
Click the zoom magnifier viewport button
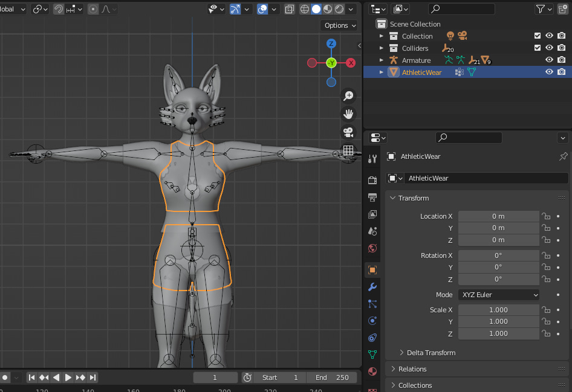click(348, 96)
